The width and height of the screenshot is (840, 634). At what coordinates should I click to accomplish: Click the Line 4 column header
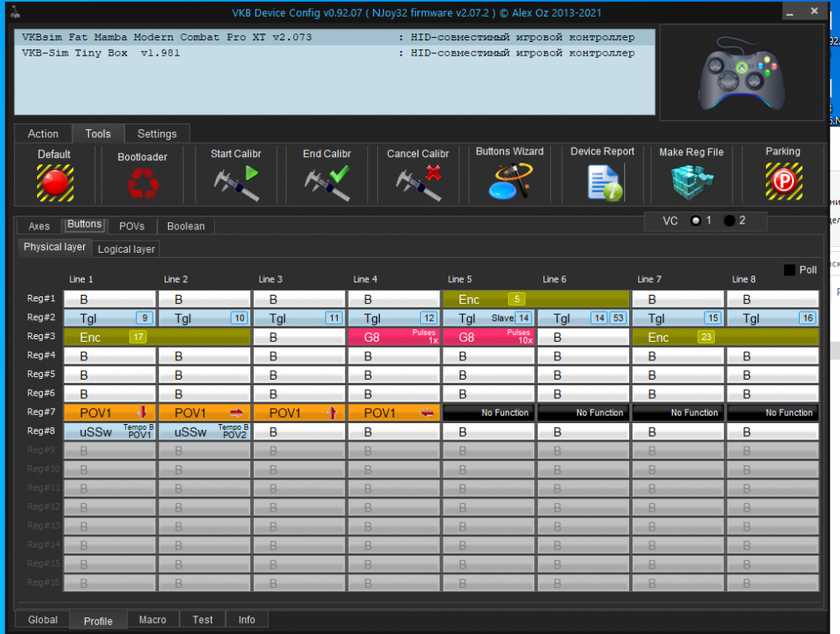365,279
